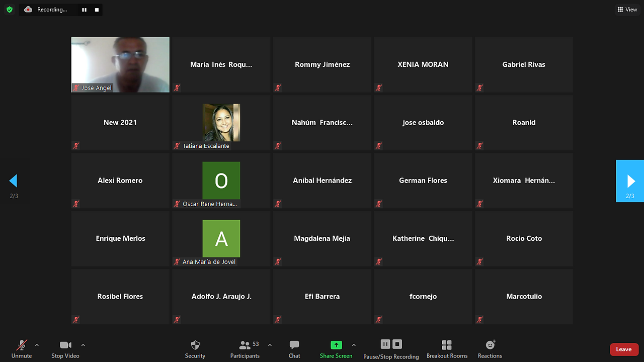Click Oscar Rene's green O avatar
The image size is (644, 362).
pos(221,180)
